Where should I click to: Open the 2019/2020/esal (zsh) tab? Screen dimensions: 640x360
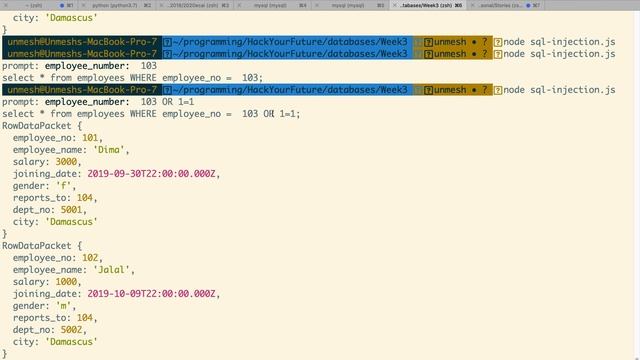coord(196,5)
